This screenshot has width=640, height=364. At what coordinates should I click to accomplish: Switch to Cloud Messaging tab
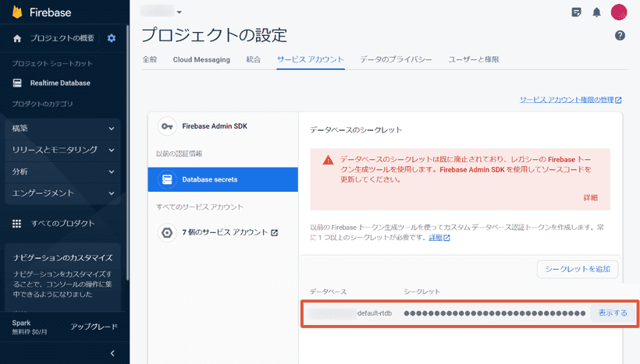tap(201, 59)
